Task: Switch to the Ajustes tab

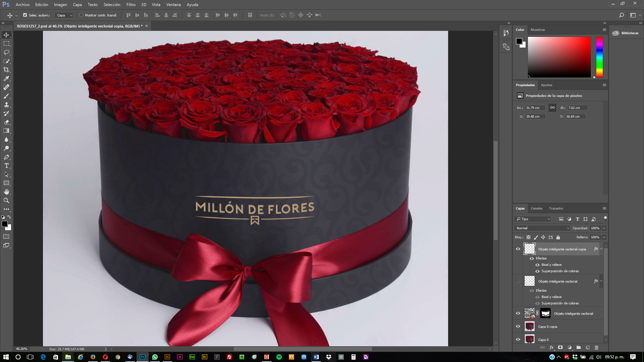Action: [546, 85]
